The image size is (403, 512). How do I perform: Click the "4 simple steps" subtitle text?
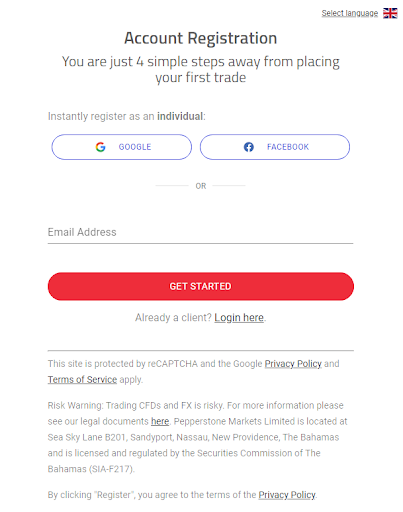point(201,70)
